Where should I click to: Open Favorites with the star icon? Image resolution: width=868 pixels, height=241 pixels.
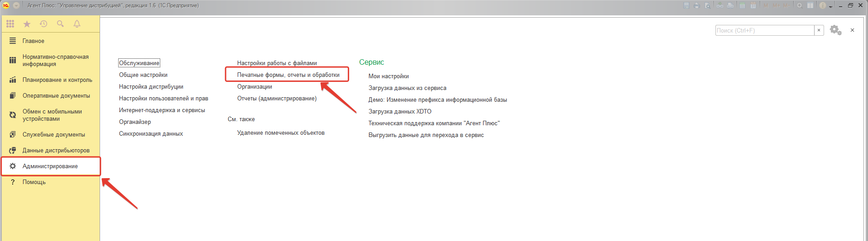point(27,24)
